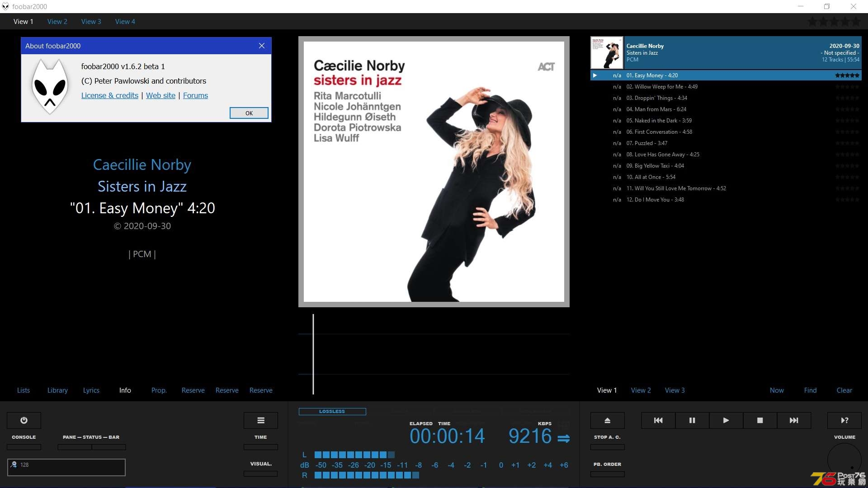Switch to the top View 3 tab

tap(91, 21)
